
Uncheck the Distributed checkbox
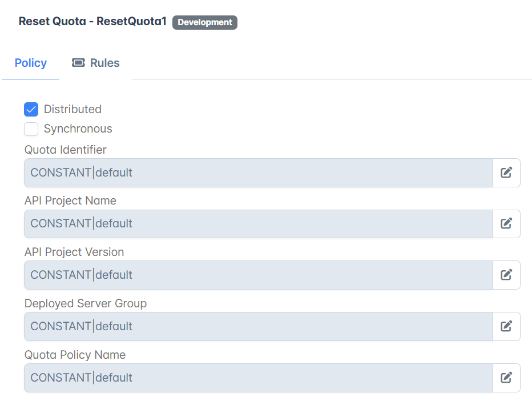point(31,109)
